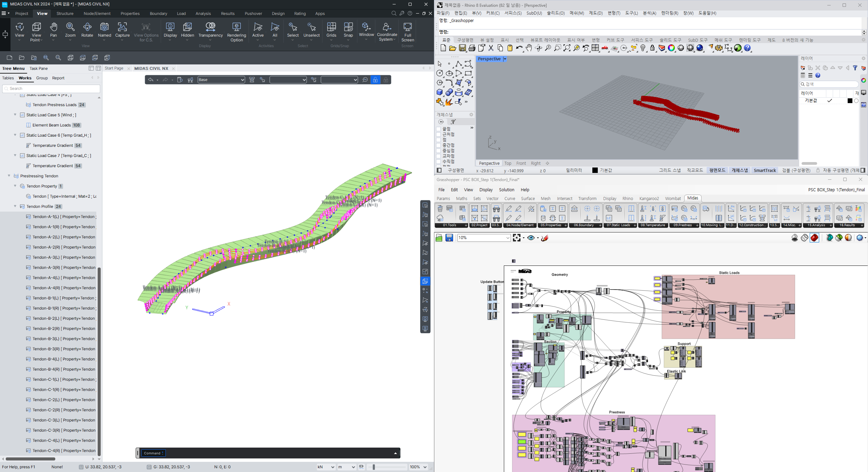This screenshot has height=472, width=868.
Task: Click the preview eye icon on Grasshopper canvas toolbar
Action: [x=531, y=238]
